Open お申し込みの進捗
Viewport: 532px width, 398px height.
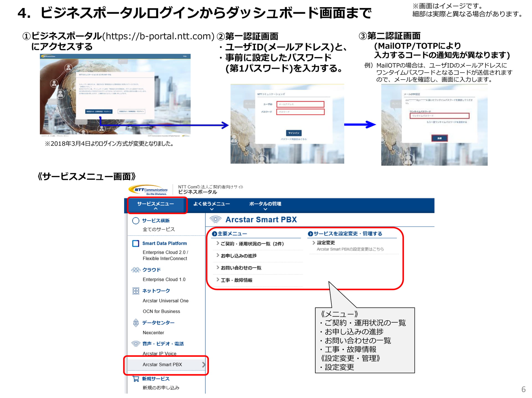click(239, 256)
